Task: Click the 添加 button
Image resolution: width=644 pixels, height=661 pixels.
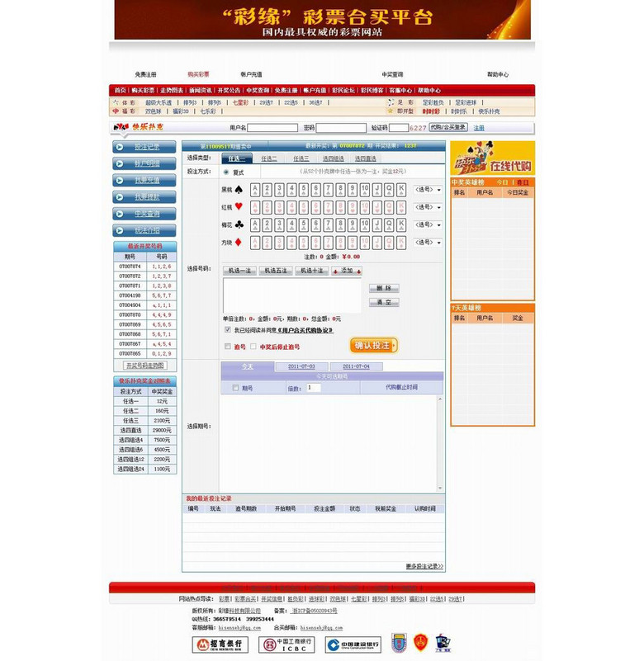Action: click(347, 271)
